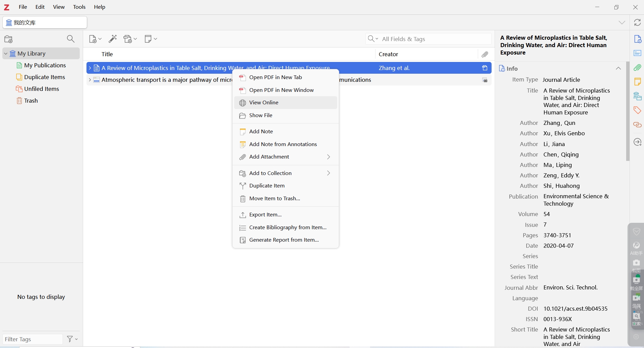Choose Add Note from Annotations

pos(286,144)
